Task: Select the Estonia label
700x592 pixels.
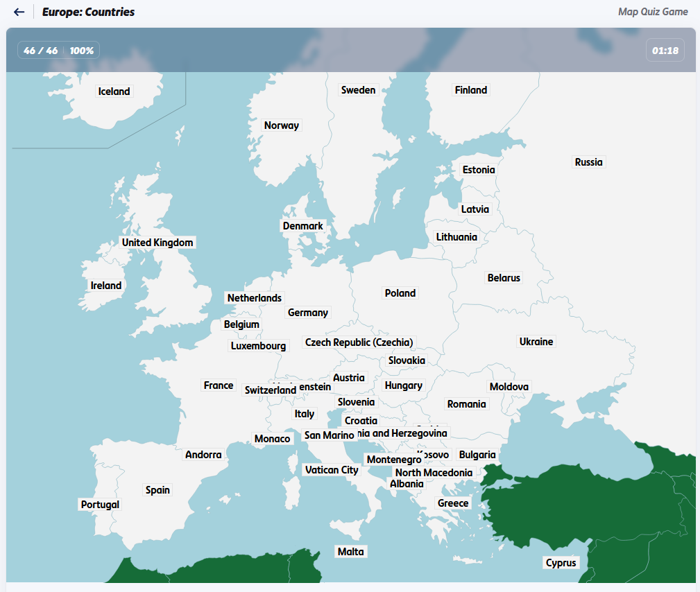Action: 479,170
